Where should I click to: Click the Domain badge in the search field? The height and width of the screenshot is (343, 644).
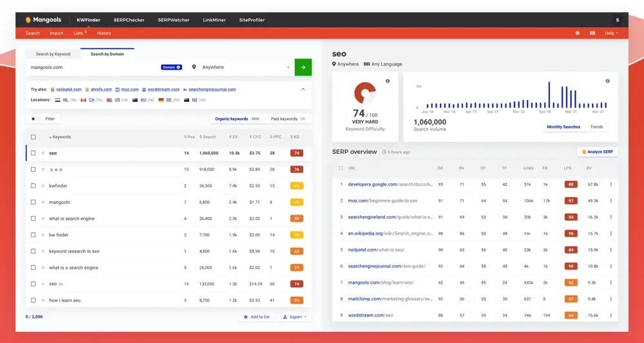171,67
